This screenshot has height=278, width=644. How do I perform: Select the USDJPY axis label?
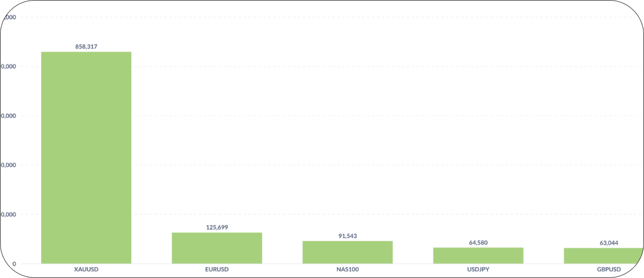point(478,270)
